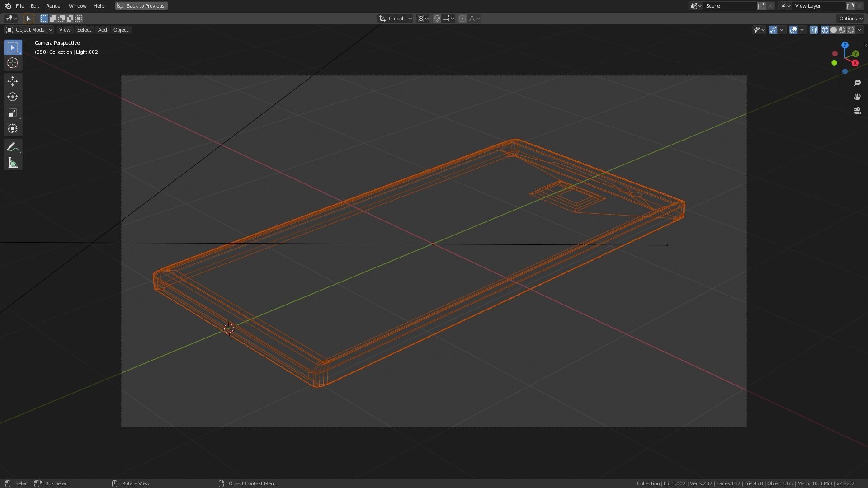The height and width of the screenshot is (488, 868).
Task: Click the pan view hand icon
Action: (857, 97)
